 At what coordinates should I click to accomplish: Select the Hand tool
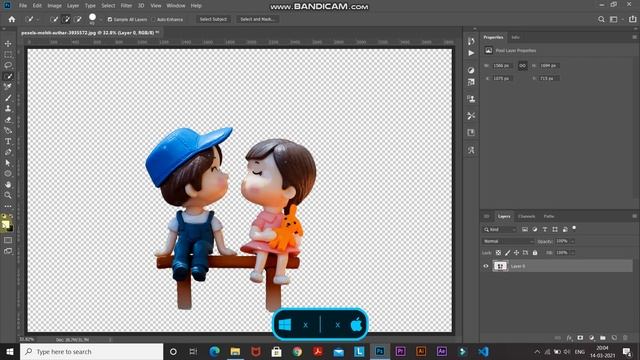click(x=8, y=184)
